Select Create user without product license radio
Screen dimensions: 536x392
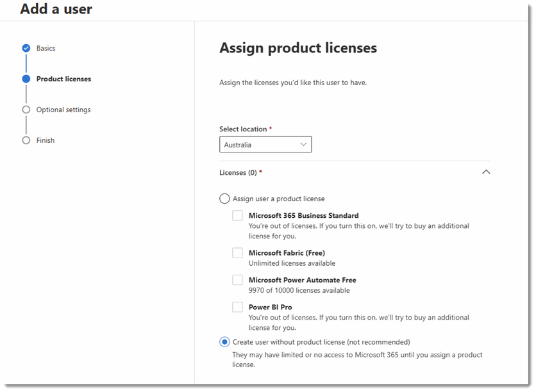pos(224,342)
